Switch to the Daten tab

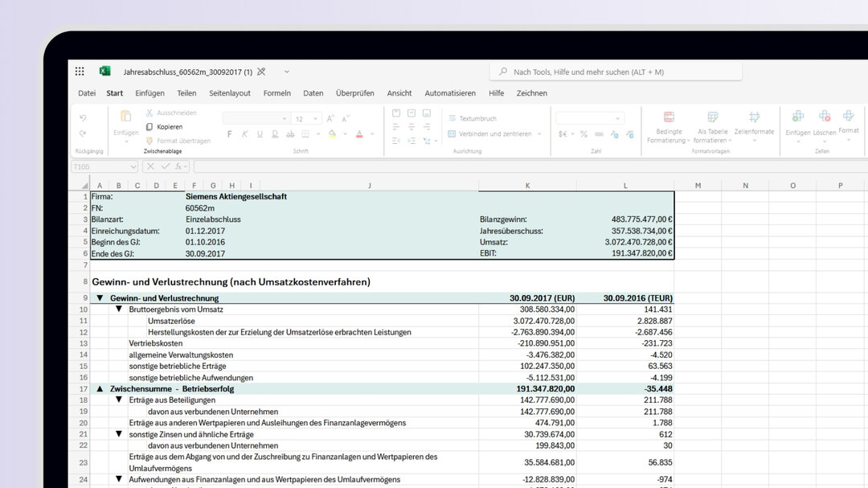point(313,93)
